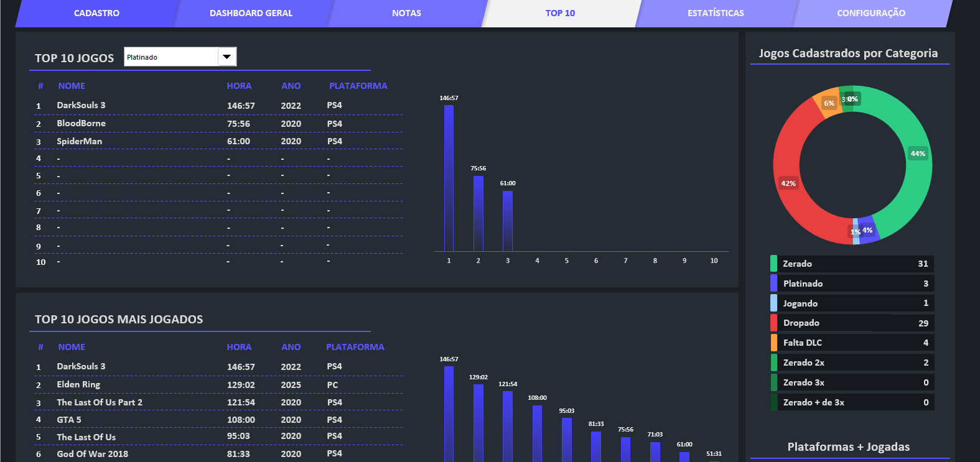The width and height of the screenshot is (980, 462).
Task: Click the 2025 year cell
Action: pos(291,385)
